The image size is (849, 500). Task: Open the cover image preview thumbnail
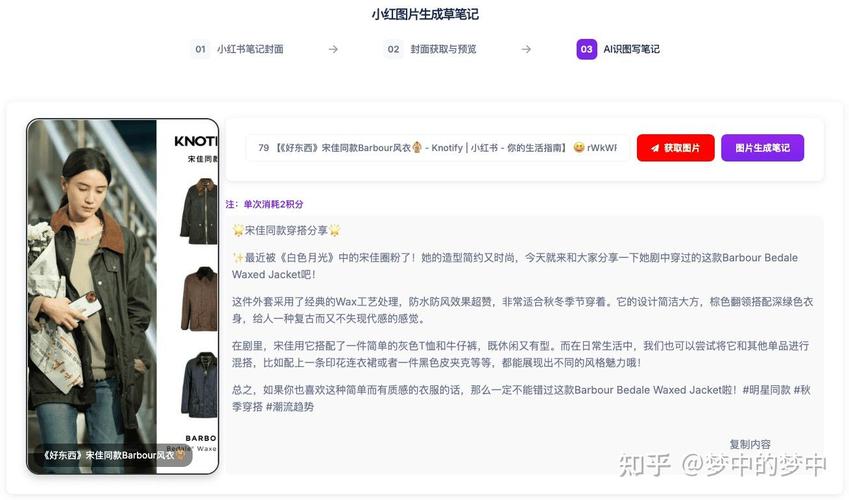click(123, 296)
